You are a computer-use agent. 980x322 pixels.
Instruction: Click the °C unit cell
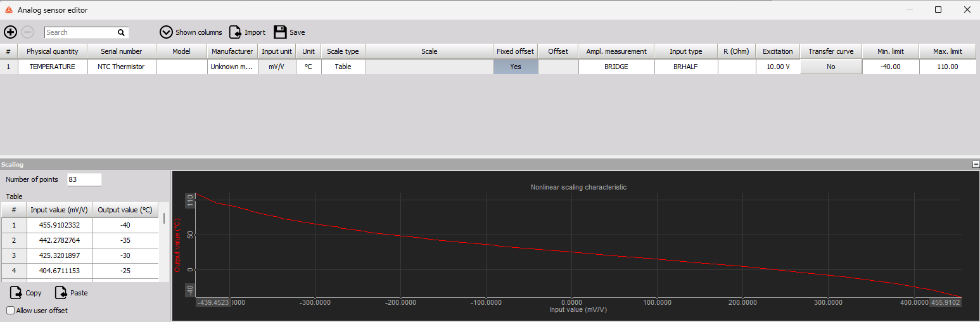point(309,67)
